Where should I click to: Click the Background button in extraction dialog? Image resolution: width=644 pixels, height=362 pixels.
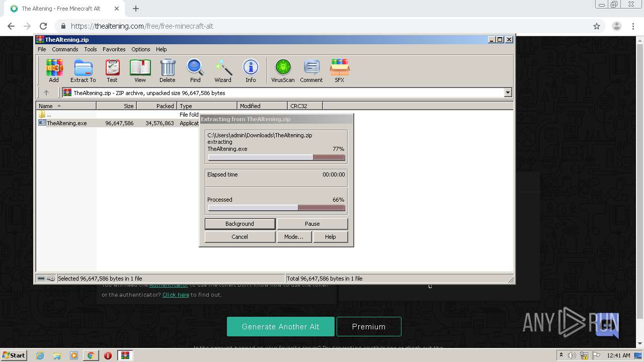pyautogui.click(x=240, y=224)
